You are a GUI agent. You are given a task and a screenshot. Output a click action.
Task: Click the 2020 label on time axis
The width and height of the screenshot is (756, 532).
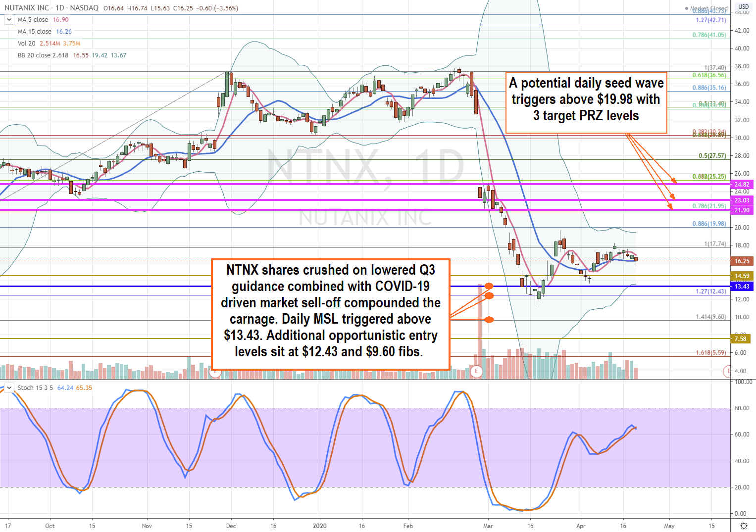point(320,526)
